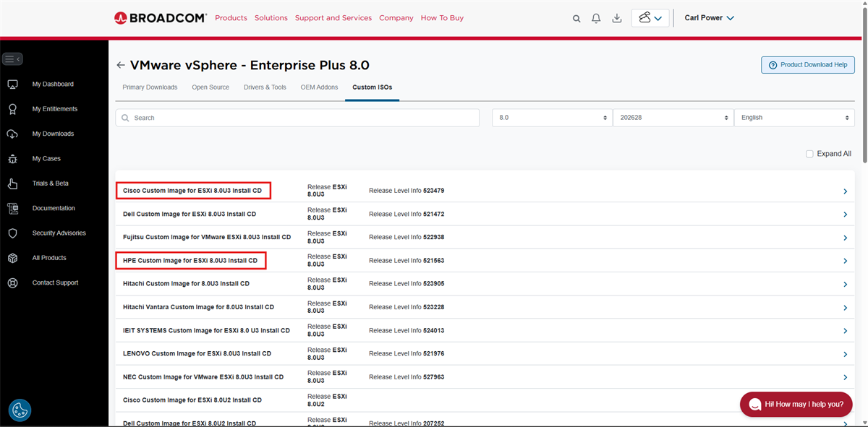The image size is (868, 427).
Task: Click the My Entitlements ribbon icon
Action: (12, 109)
